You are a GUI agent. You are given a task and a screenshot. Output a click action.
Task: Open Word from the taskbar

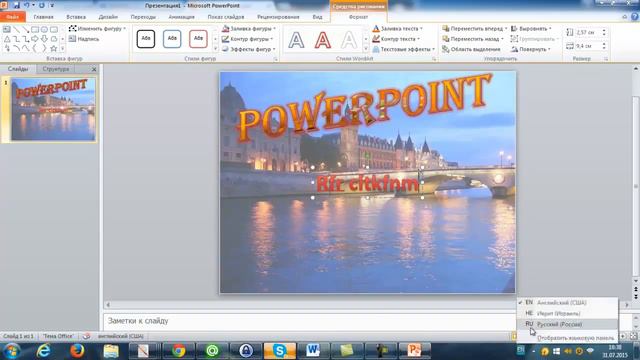coord(313,351)
